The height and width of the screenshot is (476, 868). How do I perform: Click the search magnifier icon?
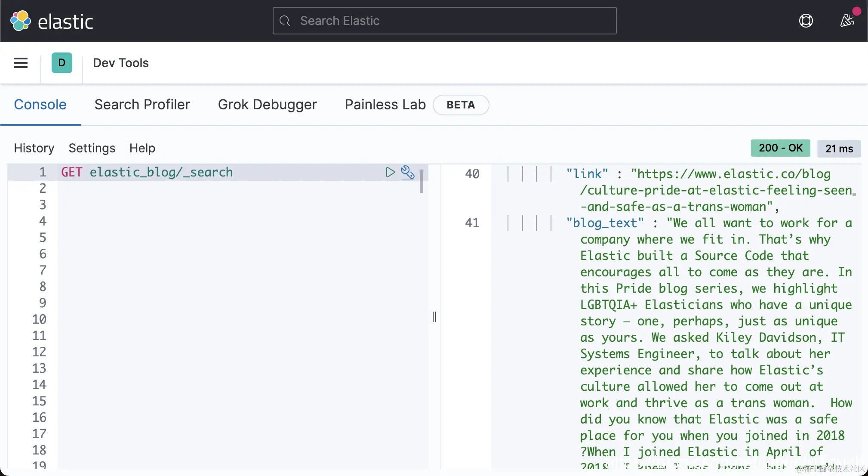285,21
